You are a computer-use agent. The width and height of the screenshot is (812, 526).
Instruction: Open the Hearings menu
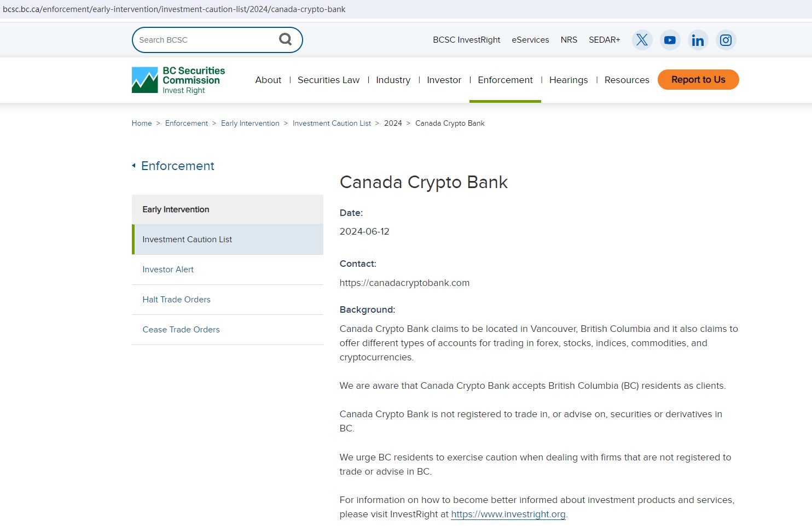pyautogui.click(x=569, y=80)
